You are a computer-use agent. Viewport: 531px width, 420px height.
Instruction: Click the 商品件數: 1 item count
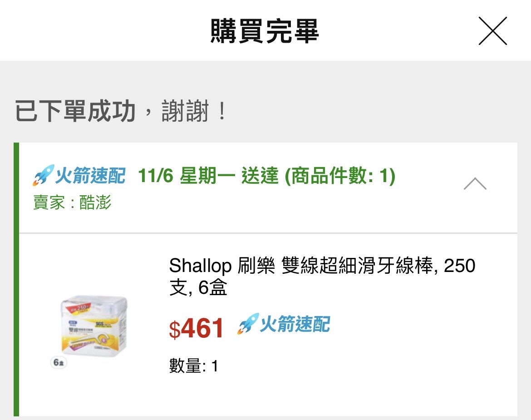[340, 176]
